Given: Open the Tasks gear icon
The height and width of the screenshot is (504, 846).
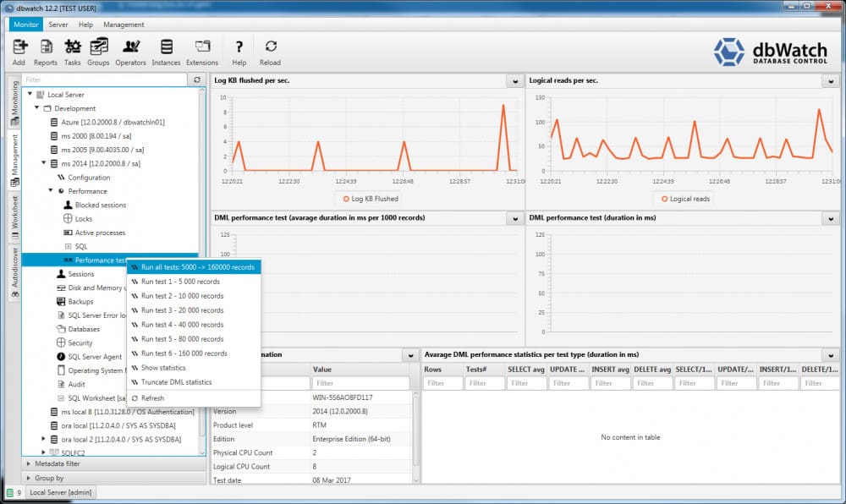Looking at the screenshot, I should [x=72, y=47].
